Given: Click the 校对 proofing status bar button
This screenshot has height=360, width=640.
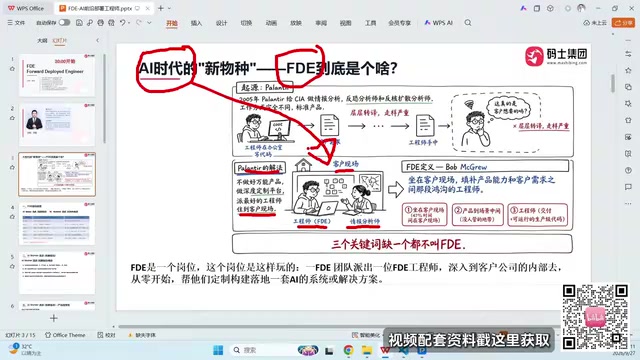Looking at the screenshot, I should [x=107, y=335].
